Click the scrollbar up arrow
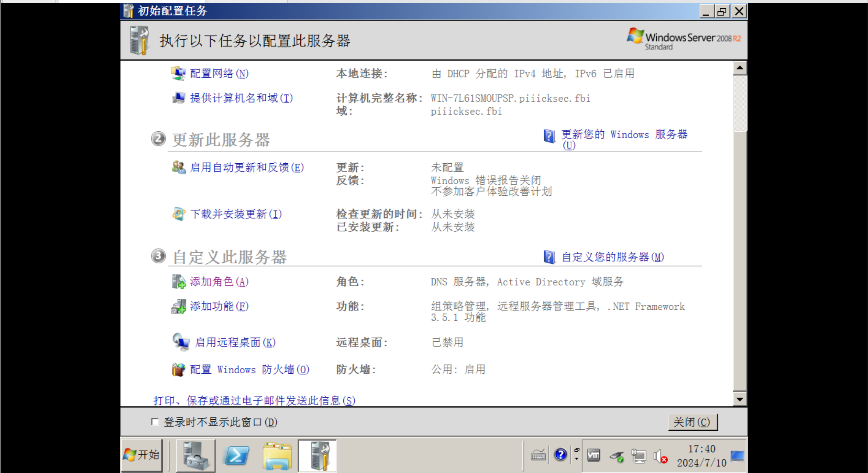The image size is (868, 473). 740,68
